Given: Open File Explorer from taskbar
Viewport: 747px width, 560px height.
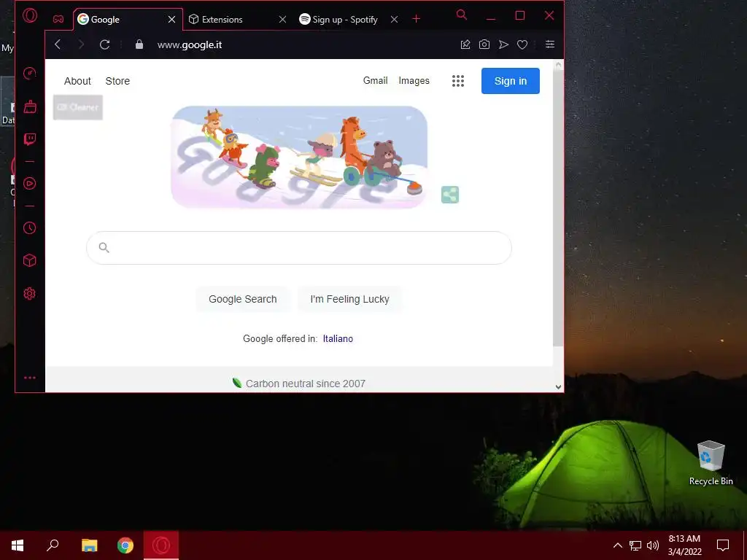Looking at the screenshot, I should click(x=89, y=545).
